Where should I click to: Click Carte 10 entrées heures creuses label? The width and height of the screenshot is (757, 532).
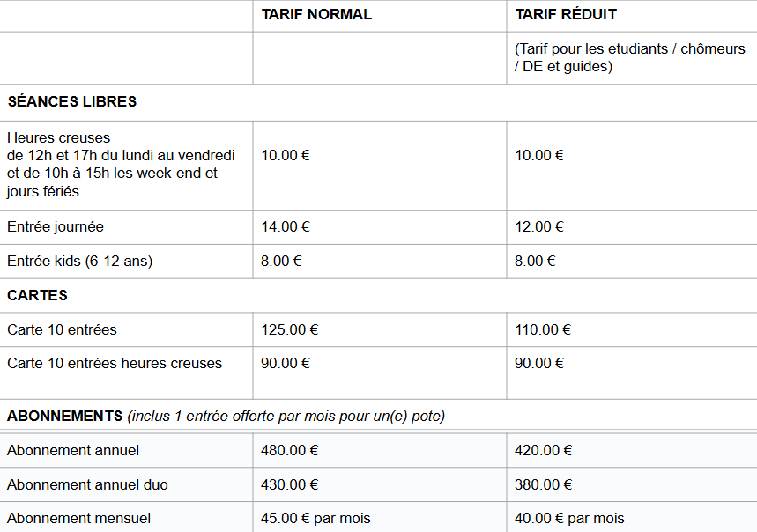pyautogui.click(x=115, y=363)
